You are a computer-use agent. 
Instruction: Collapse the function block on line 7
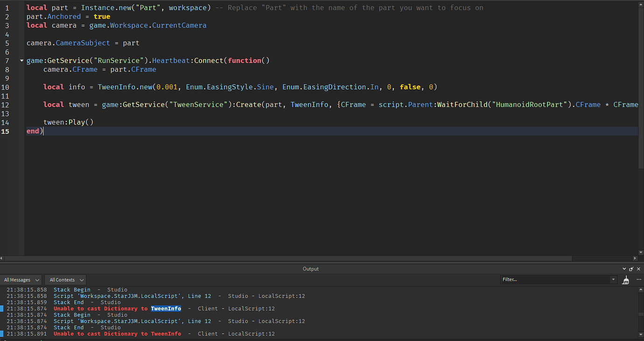pos(21,61)
